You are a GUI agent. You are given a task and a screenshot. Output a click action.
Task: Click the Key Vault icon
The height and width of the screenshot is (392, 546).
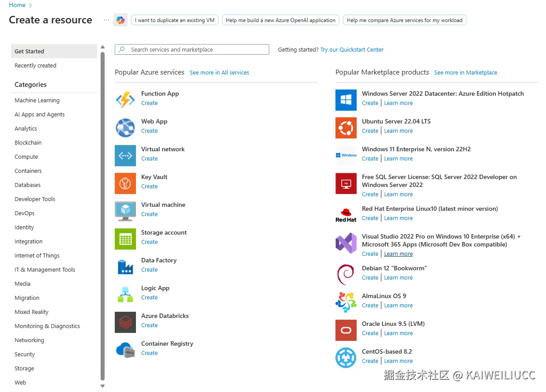point(125,183)
